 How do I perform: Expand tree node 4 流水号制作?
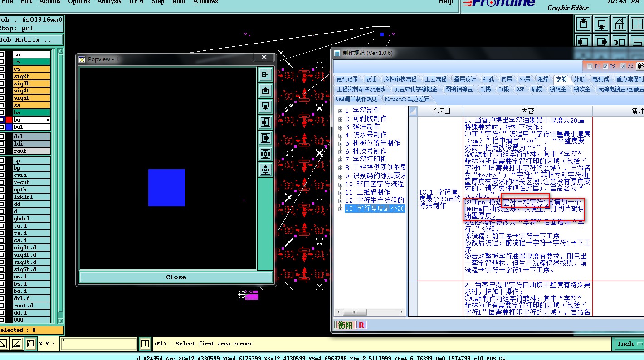point(341,135)
